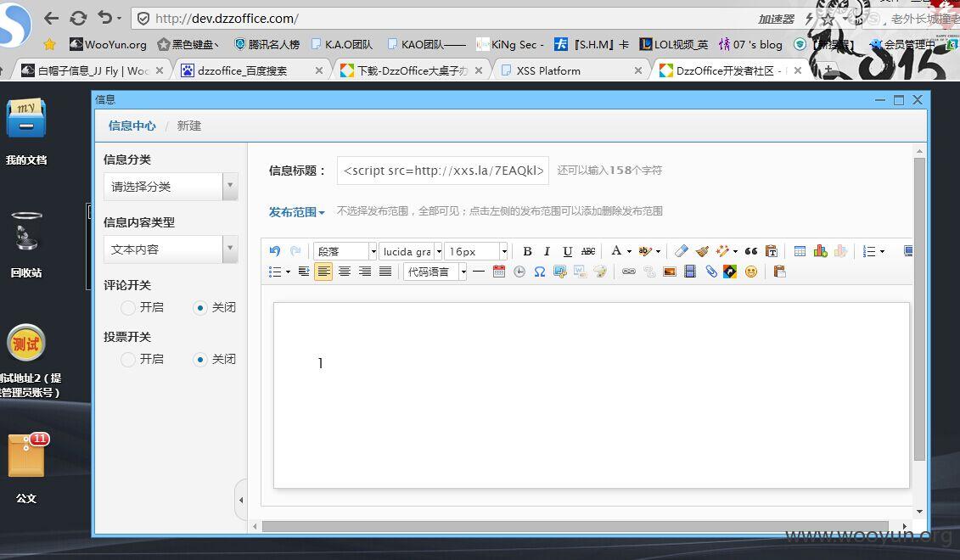
Task: Enable voting with 开启 radio under 投票开关
Action: pos(128,360)
